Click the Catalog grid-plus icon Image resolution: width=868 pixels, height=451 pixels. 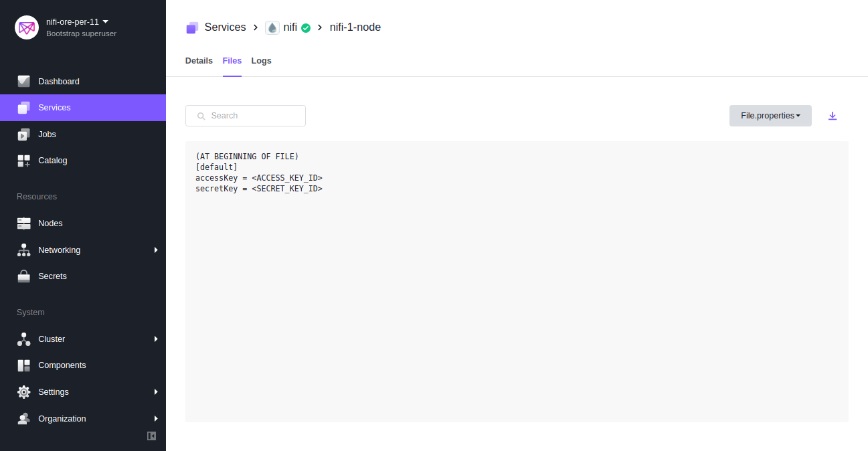[x=24, y=161]
